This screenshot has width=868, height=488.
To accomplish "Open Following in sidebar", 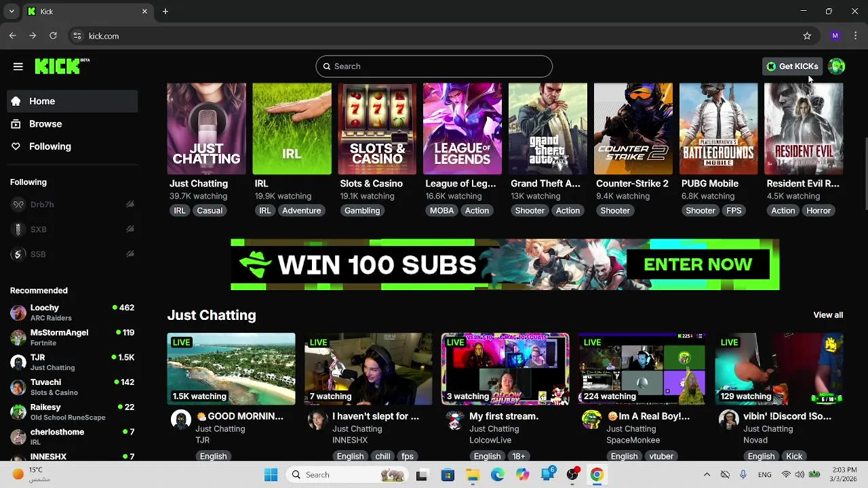I will tap(73, 146).
